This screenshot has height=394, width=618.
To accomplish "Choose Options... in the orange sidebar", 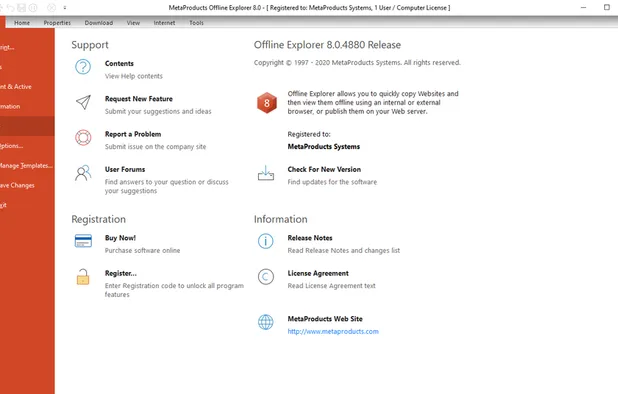I will coord(27,146).
